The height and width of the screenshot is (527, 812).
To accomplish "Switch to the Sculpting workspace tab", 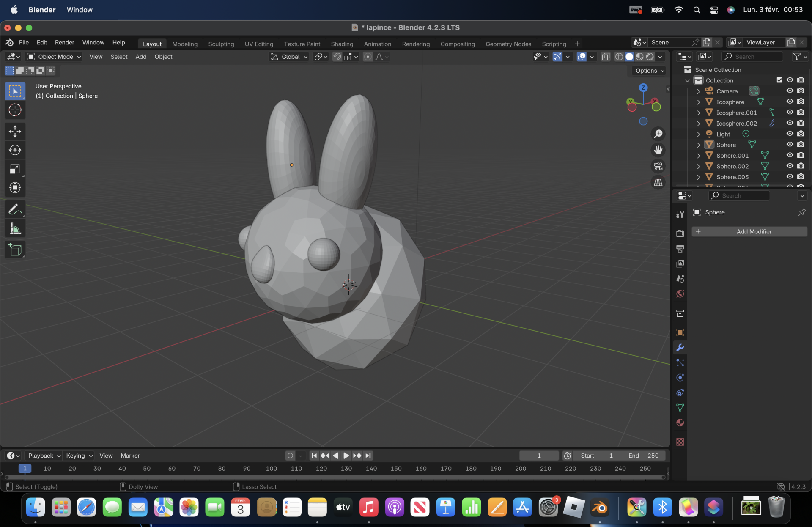I will (x=221, y=44).
